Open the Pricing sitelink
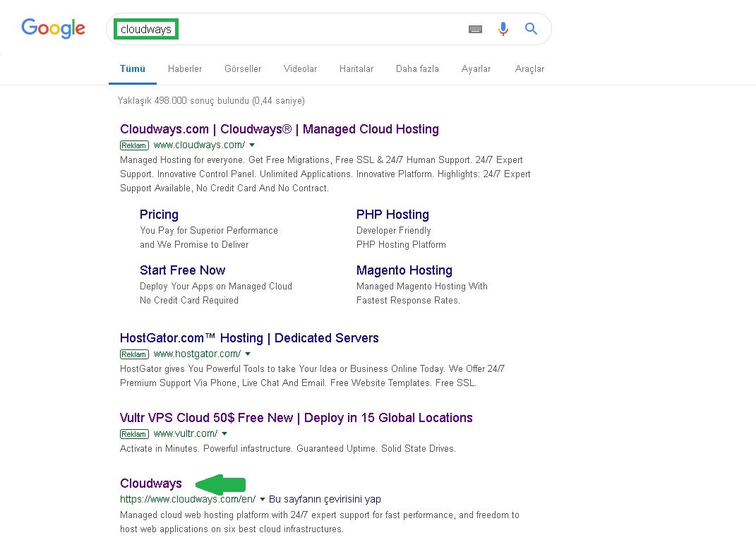This screenshot has width=756, height=547. click(159, 215)
